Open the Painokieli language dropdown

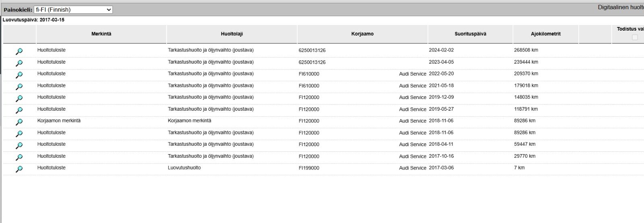[73, 10]
